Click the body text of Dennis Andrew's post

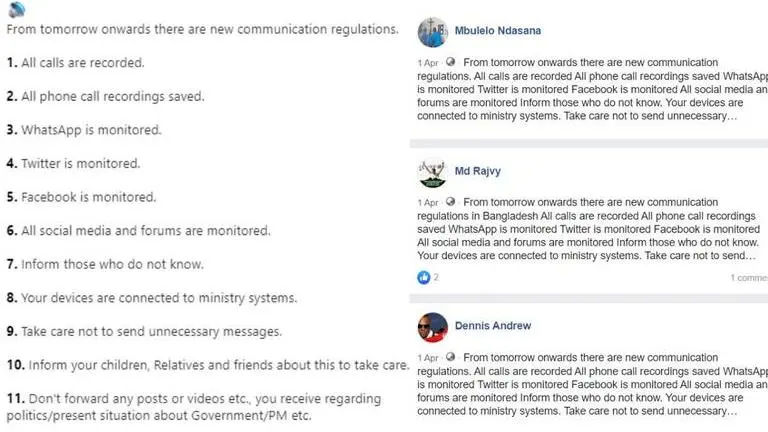click(x=590, y=385)
